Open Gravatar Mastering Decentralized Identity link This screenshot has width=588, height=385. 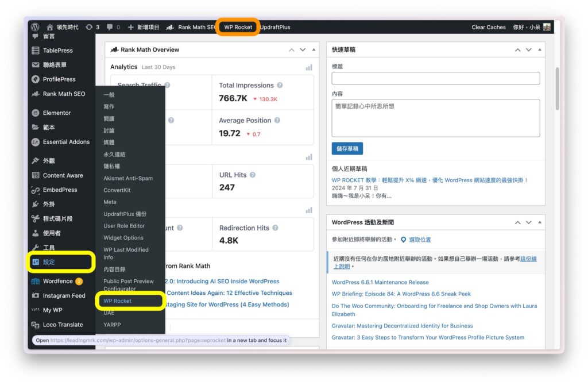(402, 326)
